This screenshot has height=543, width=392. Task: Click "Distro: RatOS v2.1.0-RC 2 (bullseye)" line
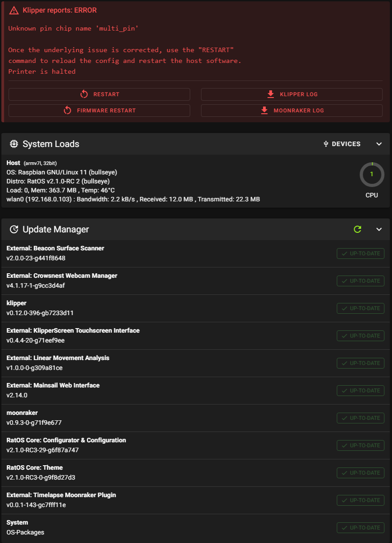[x=58, y=181]
